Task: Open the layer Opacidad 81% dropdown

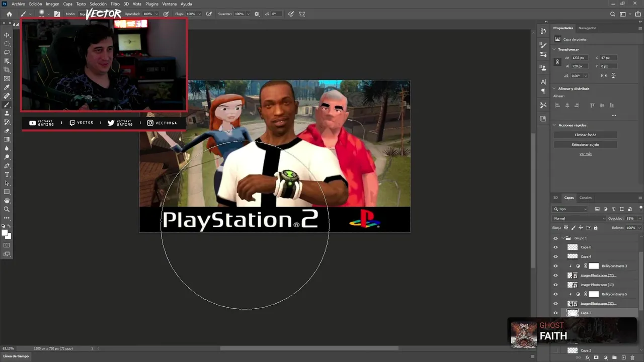Action: (x=639, y=218)
